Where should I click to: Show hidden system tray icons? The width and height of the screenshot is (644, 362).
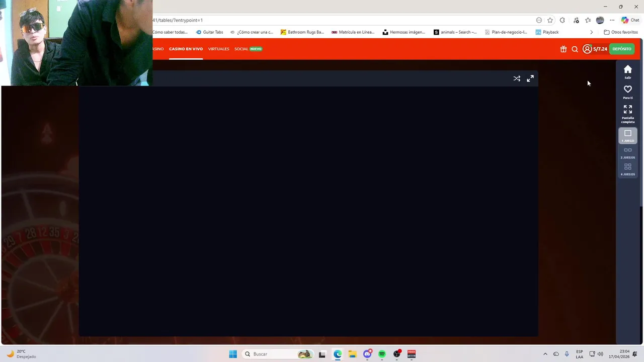coord(545,354)
